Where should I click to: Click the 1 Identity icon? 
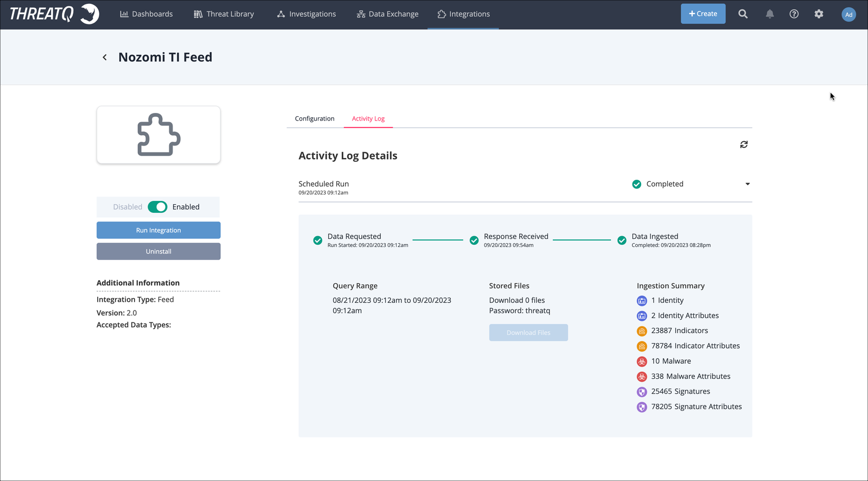pos(642,301)
